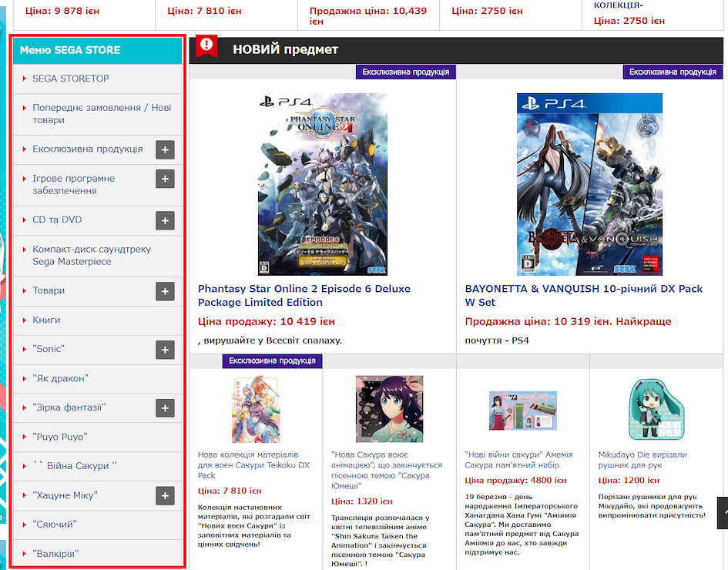Open the Війна Сакури category
Viewport: 728px width, 570px height.
[98, 467]
